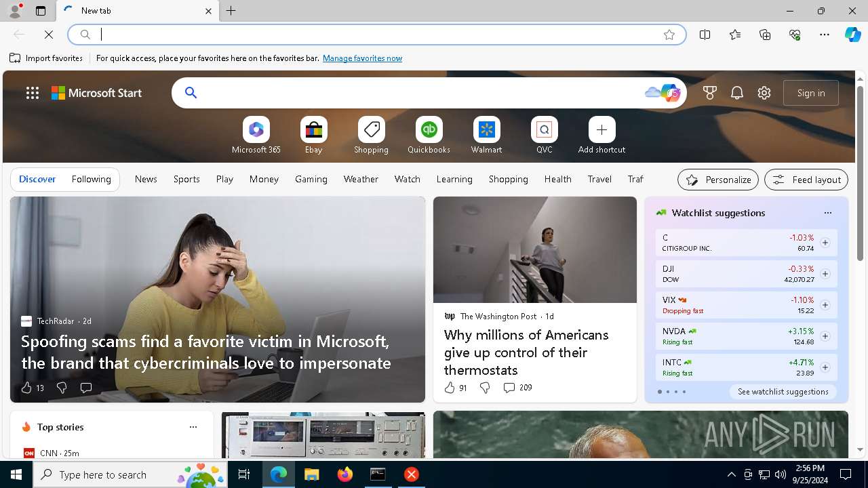Open Shopping shortcut tile
This screenshot has height=488, width=868.
pyautogui.click(x=372, y=136)
